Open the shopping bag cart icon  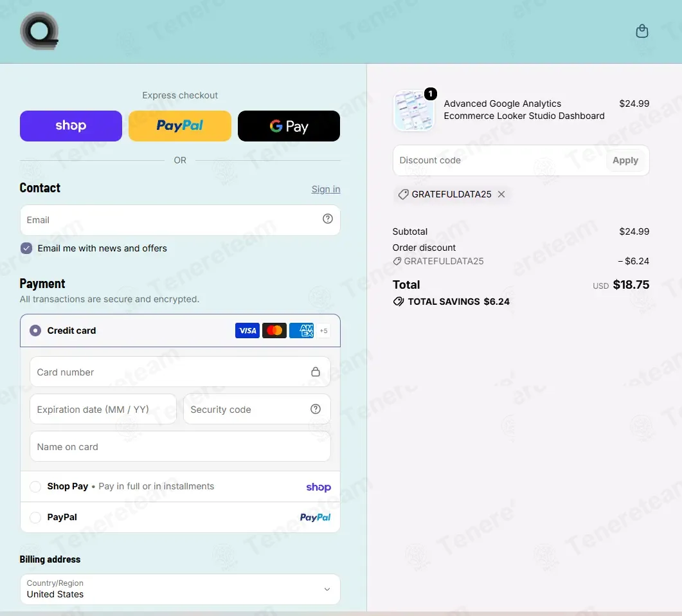[642, 31]
